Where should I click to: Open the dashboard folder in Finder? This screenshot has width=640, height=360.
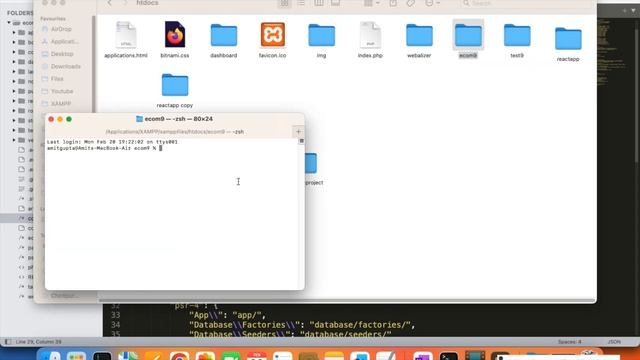point(224,39)
